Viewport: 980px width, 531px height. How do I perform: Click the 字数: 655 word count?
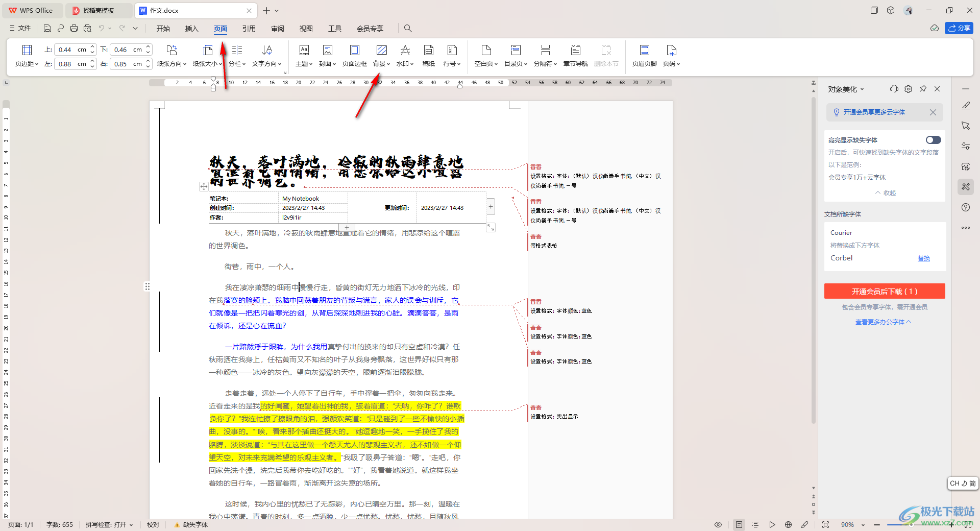click(x=59, y=525)
